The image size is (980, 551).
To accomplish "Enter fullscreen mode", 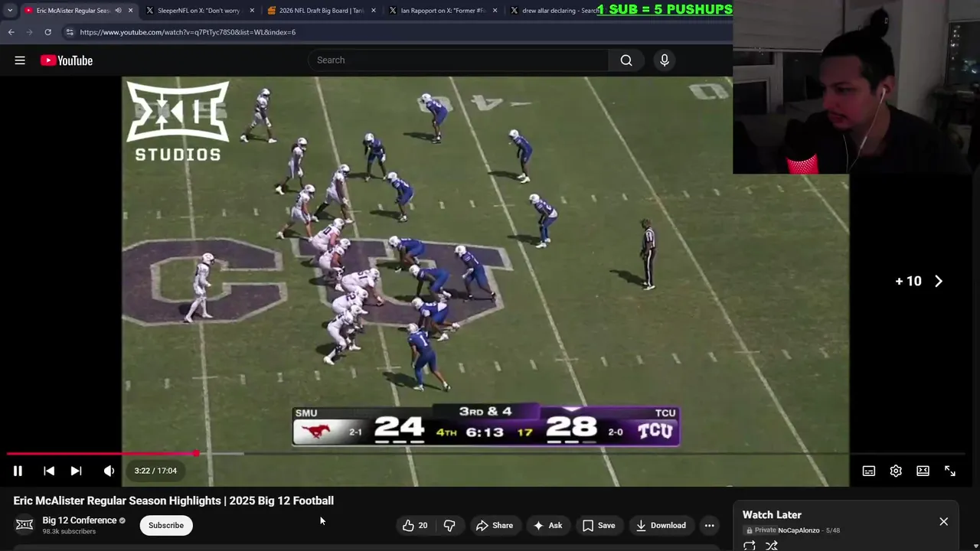I will click(x=950, y=471).
